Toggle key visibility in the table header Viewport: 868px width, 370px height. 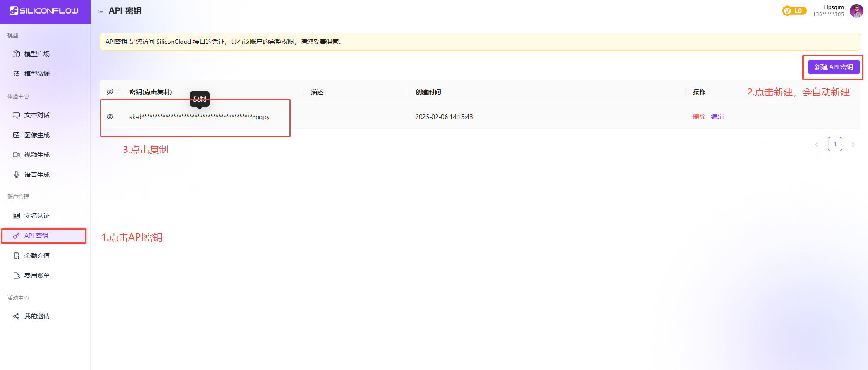[110, 92]
